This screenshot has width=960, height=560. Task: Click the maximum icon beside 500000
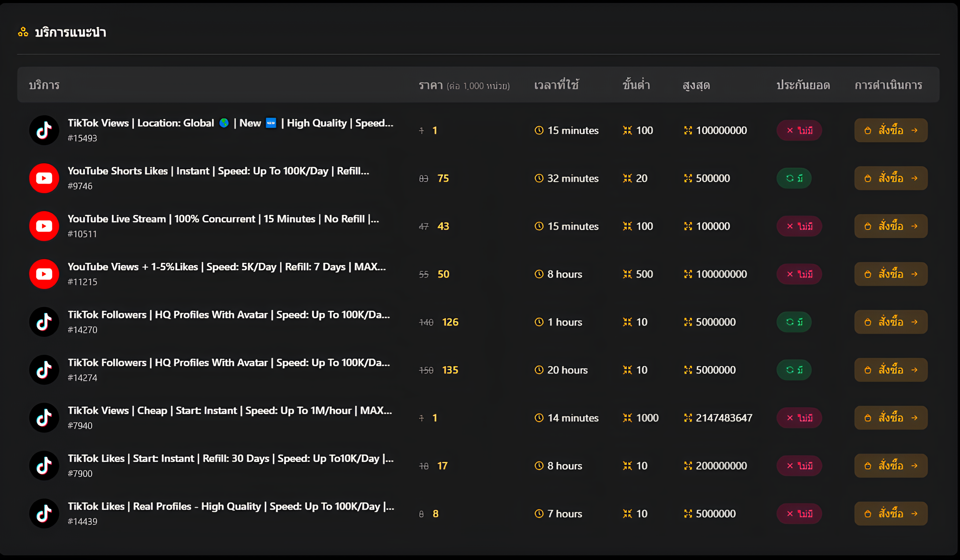pos(688,178)
